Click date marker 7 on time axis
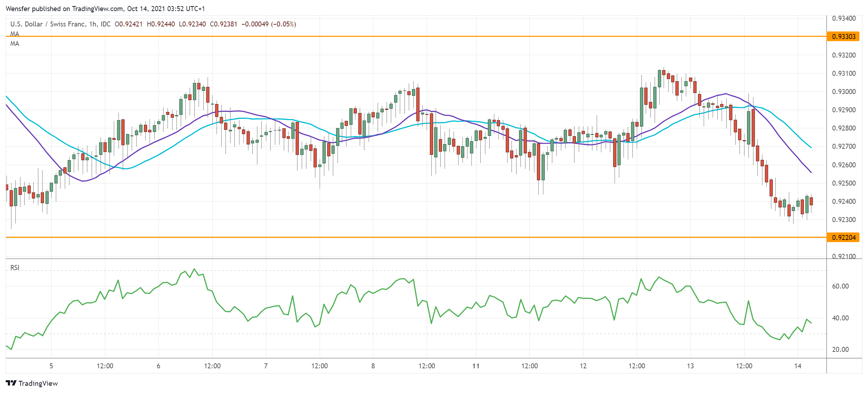 click(266, 366)
